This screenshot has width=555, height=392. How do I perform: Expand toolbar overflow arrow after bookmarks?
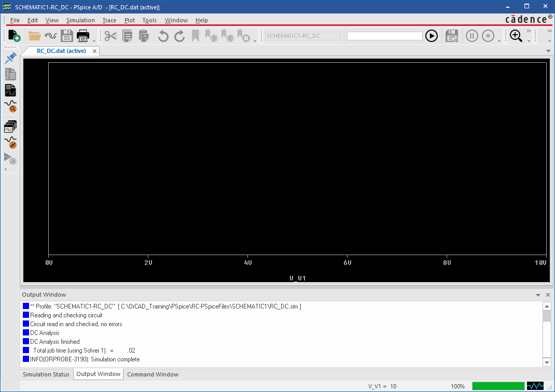coord(255,41)
